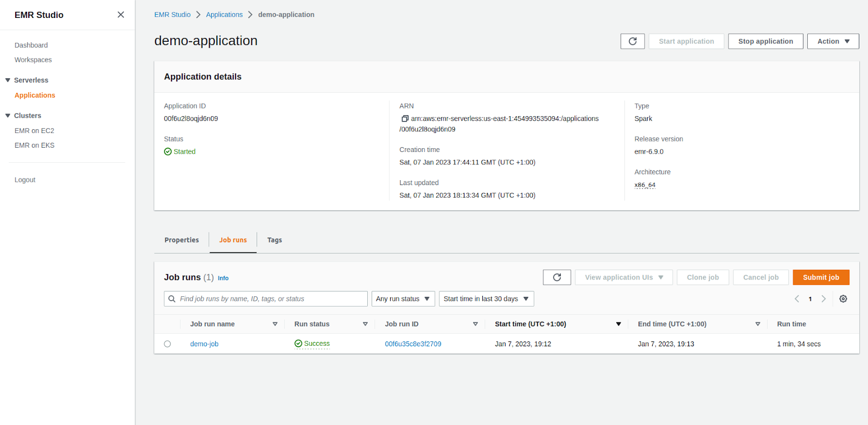Go to Applications in the sidebar
Image resolution: width=868 pixels, height=425 pixels.
tap(35, 95)
